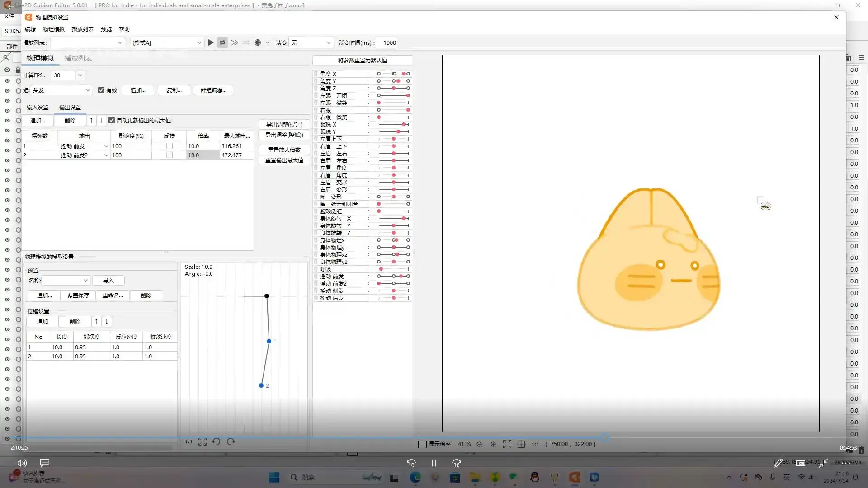Click the 淡变时间 input field
This screenshot has width=868, height=488.
387,42
